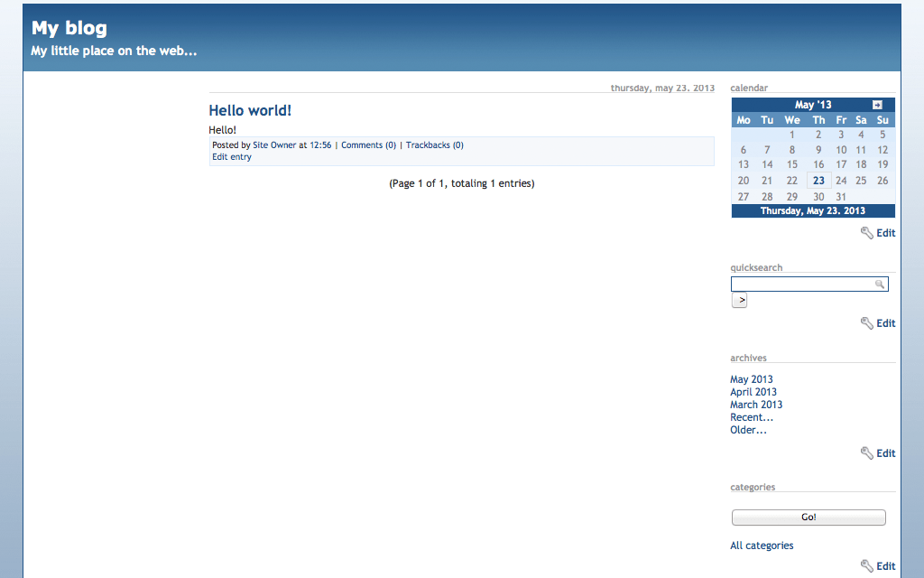
Task: Click the 'Older...' archives link
Action: pos(748,430)
